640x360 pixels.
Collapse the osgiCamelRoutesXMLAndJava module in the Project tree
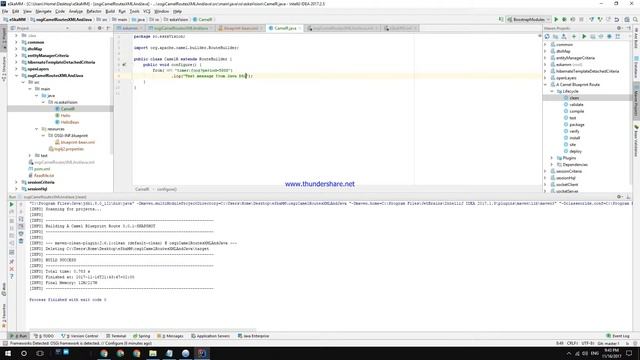(x=16, y=76)
